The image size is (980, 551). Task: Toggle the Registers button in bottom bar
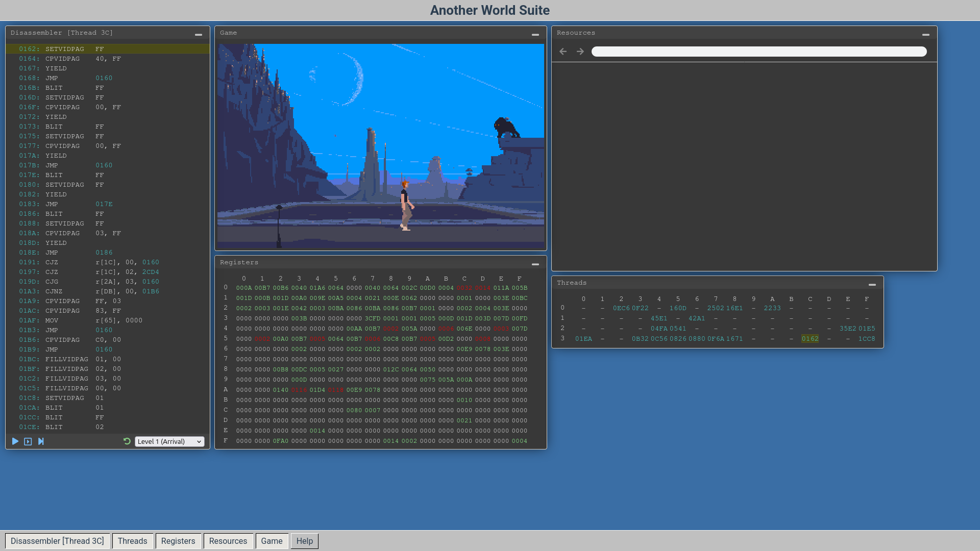[x=178, y=541]
